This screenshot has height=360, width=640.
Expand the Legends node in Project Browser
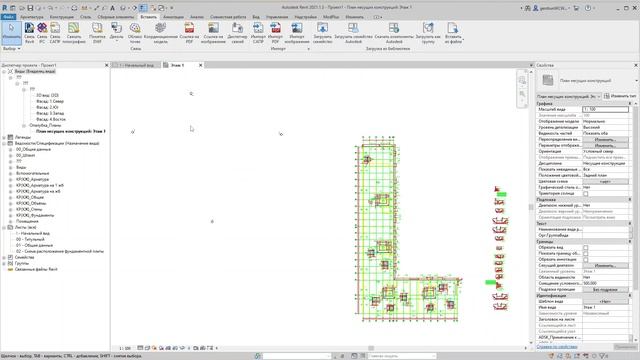pyautogui.click(x=4, y=138)
